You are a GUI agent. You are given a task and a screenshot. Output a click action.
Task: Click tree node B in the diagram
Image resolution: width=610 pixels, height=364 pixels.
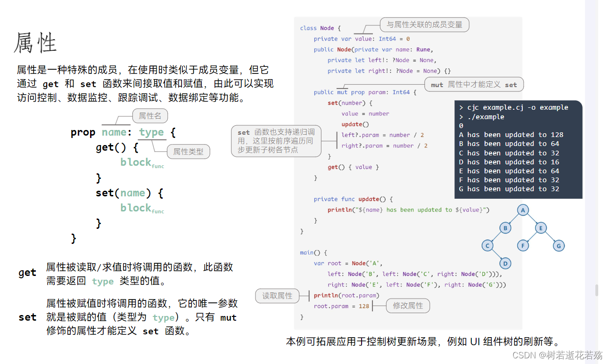505,228
